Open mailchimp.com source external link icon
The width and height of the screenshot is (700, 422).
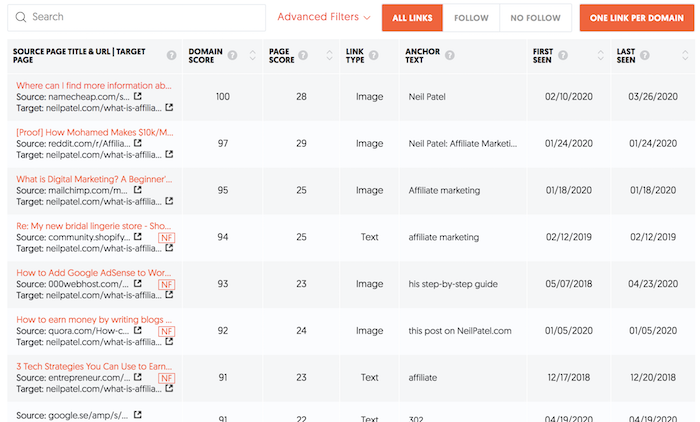[x=138, y=190]
